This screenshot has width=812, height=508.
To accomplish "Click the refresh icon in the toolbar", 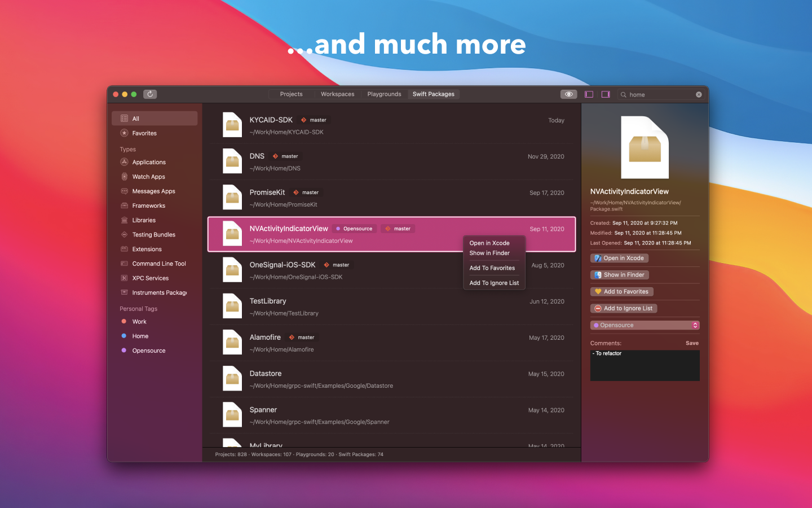I will 150,94.
